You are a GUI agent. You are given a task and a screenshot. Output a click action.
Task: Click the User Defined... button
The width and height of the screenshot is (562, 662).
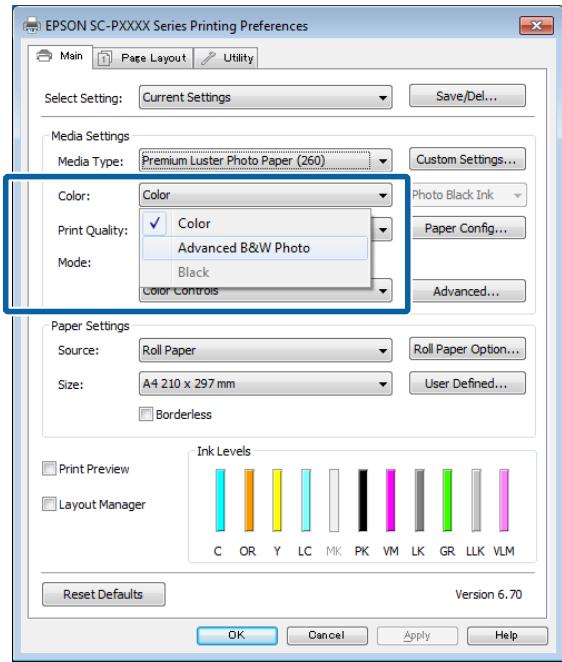[467, 383]
